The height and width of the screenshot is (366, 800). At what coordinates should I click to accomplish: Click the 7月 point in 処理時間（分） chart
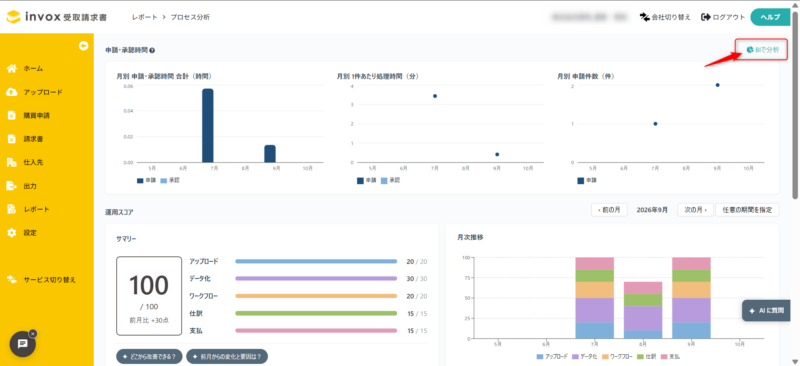pos(435,96)
